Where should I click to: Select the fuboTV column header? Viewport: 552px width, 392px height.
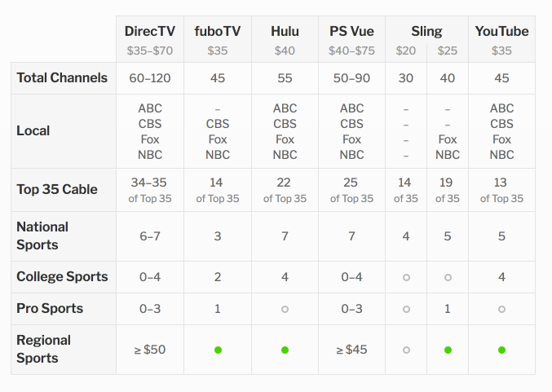pyautogui.click(x=218, y=31)
